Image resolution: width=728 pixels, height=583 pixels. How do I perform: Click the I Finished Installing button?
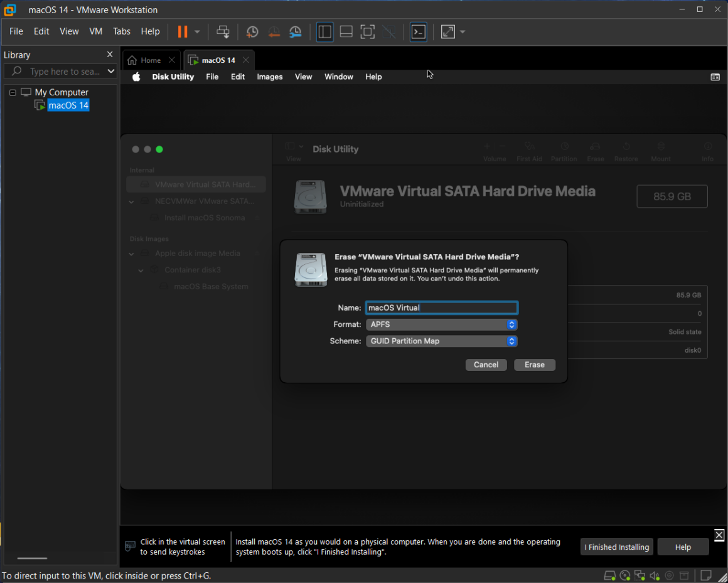pos(616,547)
